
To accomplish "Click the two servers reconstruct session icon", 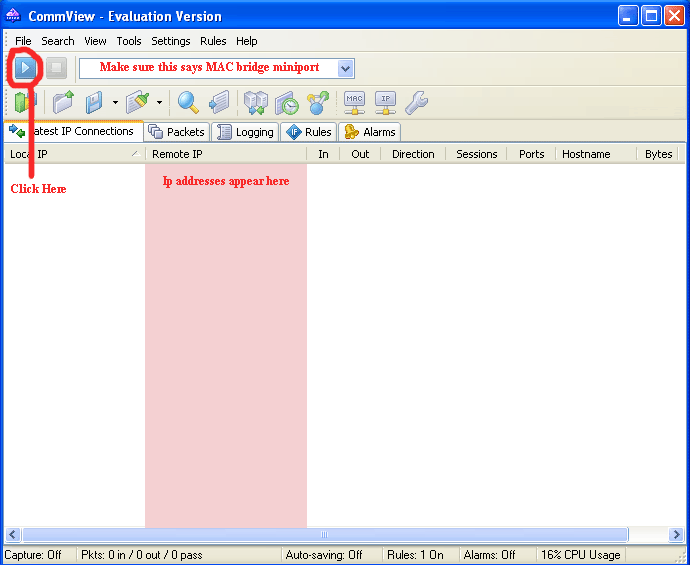I will click(x=256, y=103).
